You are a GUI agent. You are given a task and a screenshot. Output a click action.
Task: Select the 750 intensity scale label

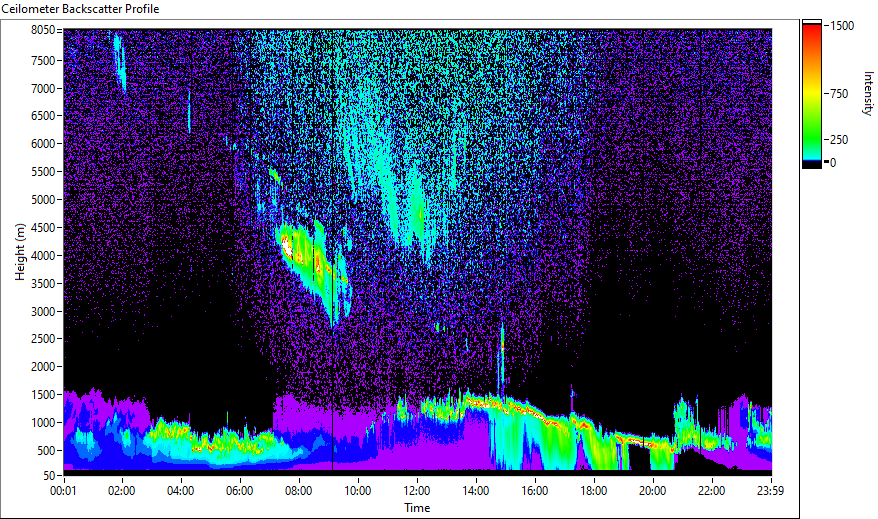(839, 94)
